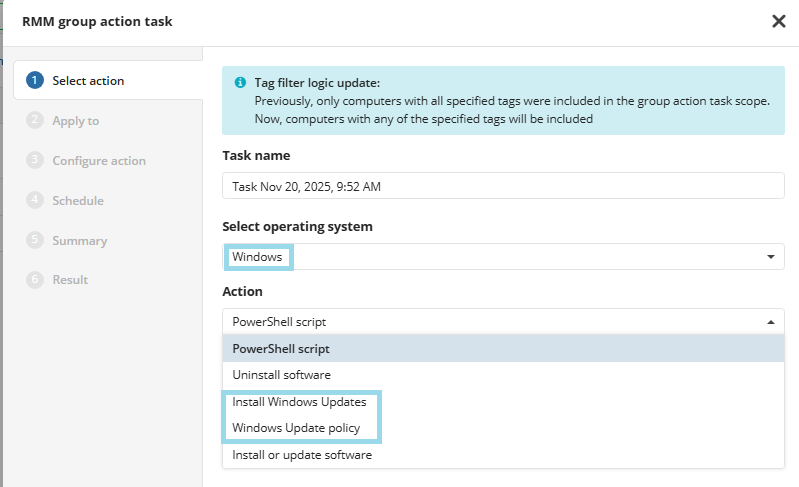Choose PowerShell script from the Action list

[281, 349]
